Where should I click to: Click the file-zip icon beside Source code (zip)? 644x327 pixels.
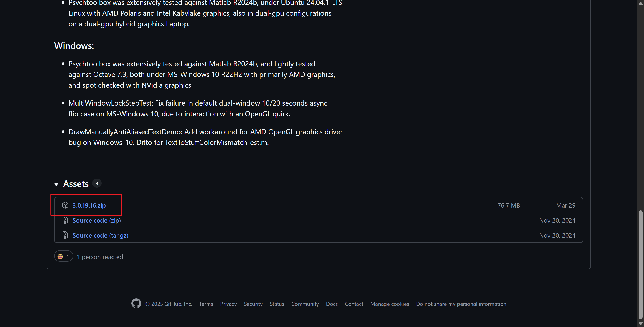tap(65, 220)
